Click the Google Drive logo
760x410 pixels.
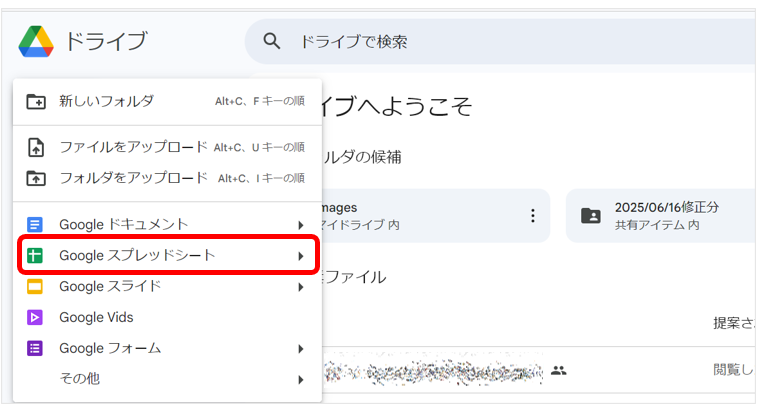36,42
